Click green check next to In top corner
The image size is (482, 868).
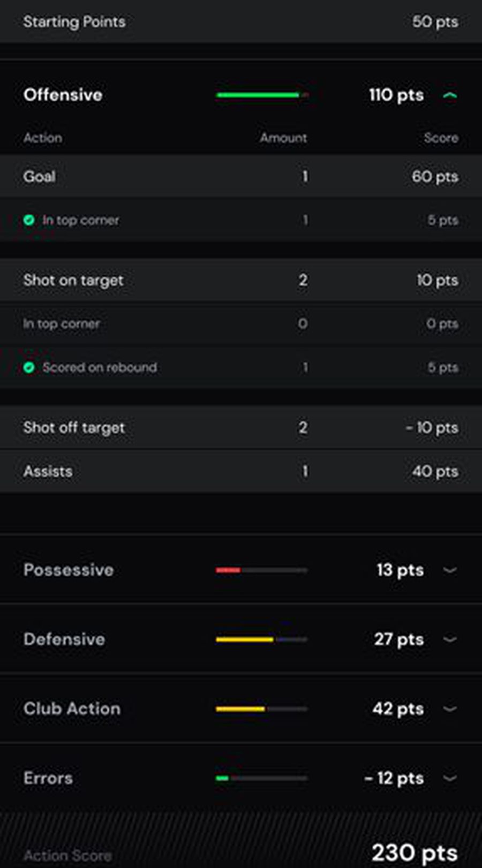point(29,220)
